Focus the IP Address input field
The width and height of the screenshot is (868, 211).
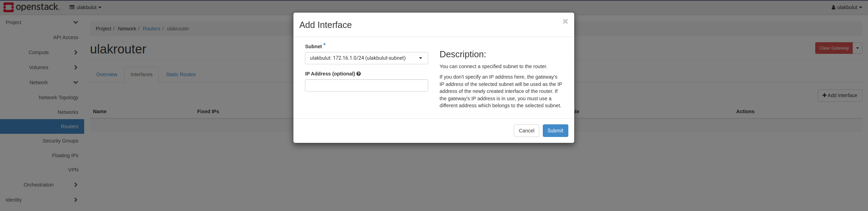point(366,85)
